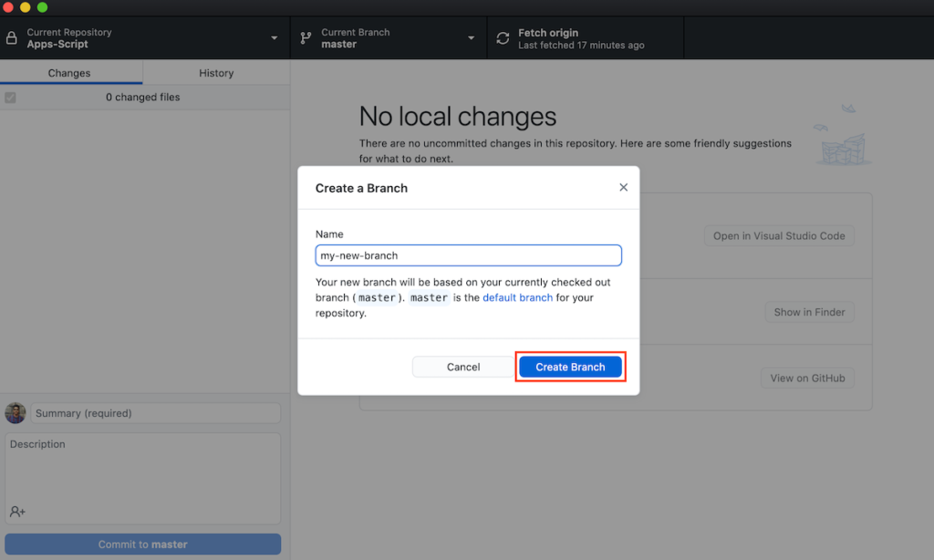Switch to the History tab
This screenshot has height=560, width=934.
pos(216,73)
